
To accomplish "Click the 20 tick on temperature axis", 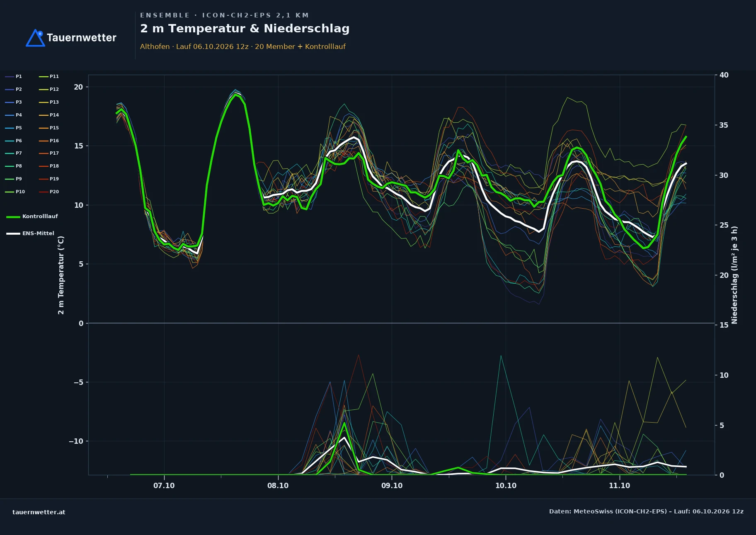I will click(x=78, y=87).
